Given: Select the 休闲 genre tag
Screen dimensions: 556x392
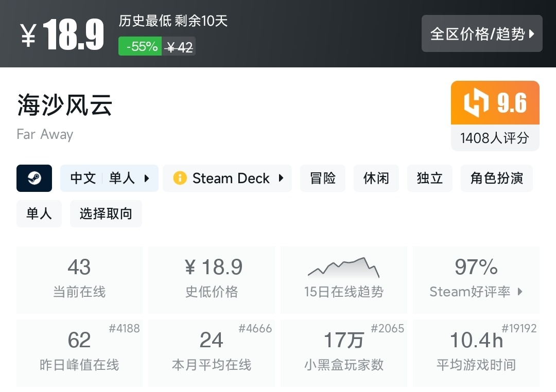Looking at the screenshot, I should click(x=376, y=179).
